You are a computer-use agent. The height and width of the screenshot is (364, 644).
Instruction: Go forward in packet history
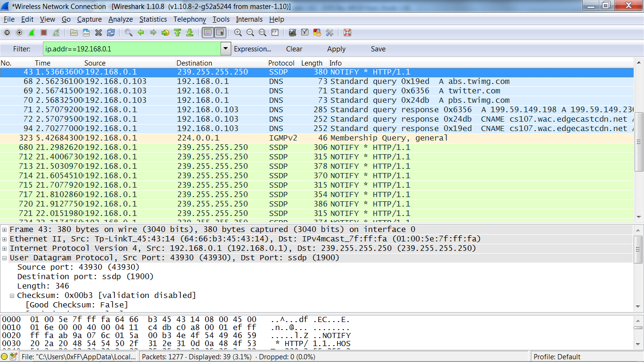tap(153, 33)
